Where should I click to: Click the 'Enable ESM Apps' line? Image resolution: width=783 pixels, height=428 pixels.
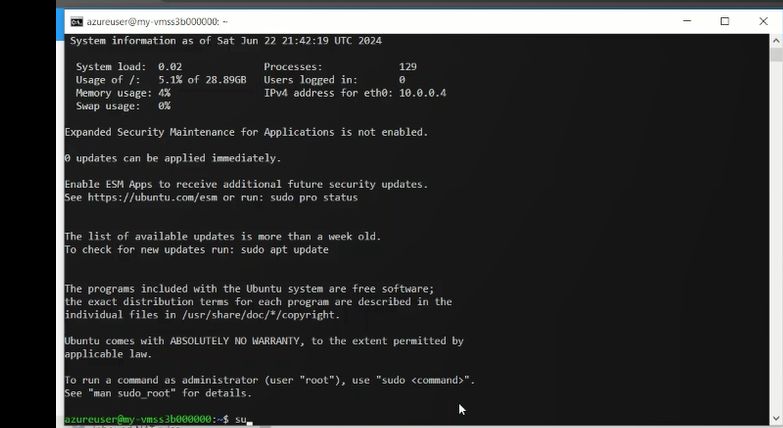click(246, 184)
